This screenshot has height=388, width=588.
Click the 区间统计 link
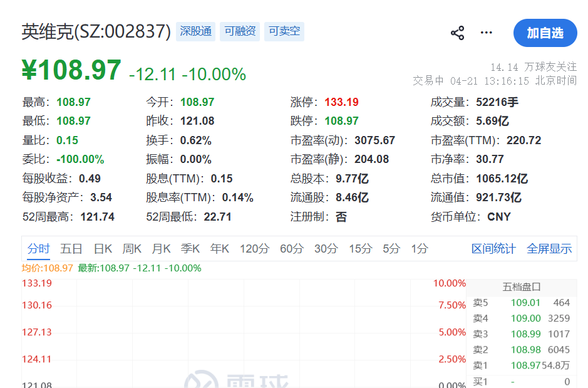click(493, 249)
